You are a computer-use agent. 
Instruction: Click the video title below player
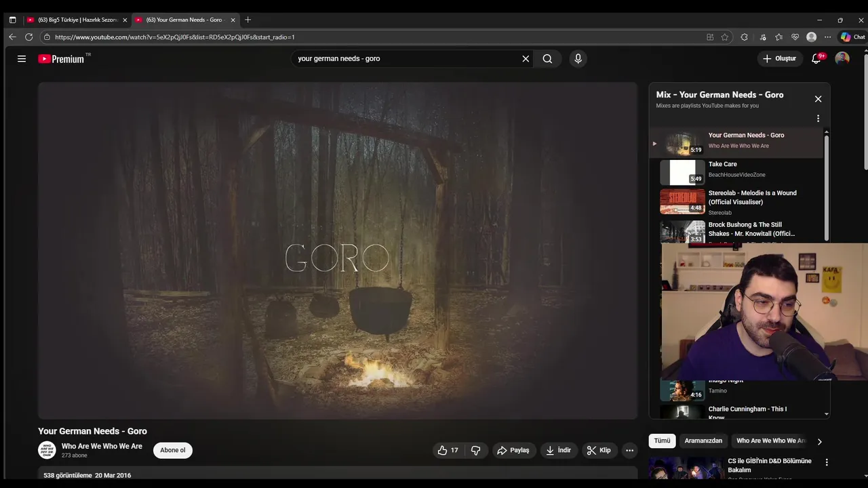pyautogui.click(x=92, y=431)
